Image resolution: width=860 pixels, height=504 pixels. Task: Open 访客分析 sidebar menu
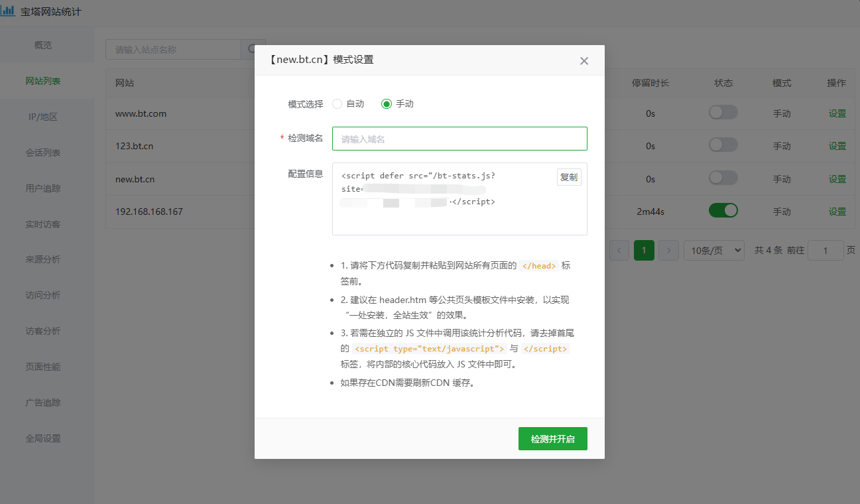[43, 331]
